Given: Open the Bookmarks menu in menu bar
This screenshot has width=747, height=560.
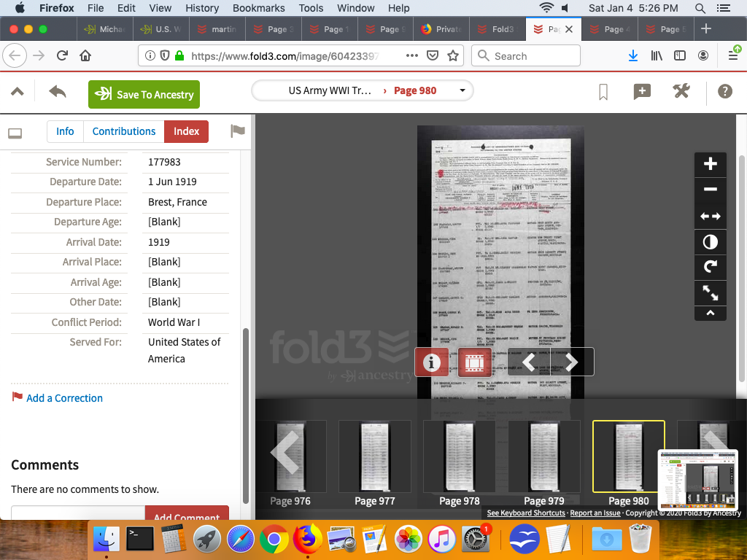Looking at the screenshot, I should click(x=258, y=8).
